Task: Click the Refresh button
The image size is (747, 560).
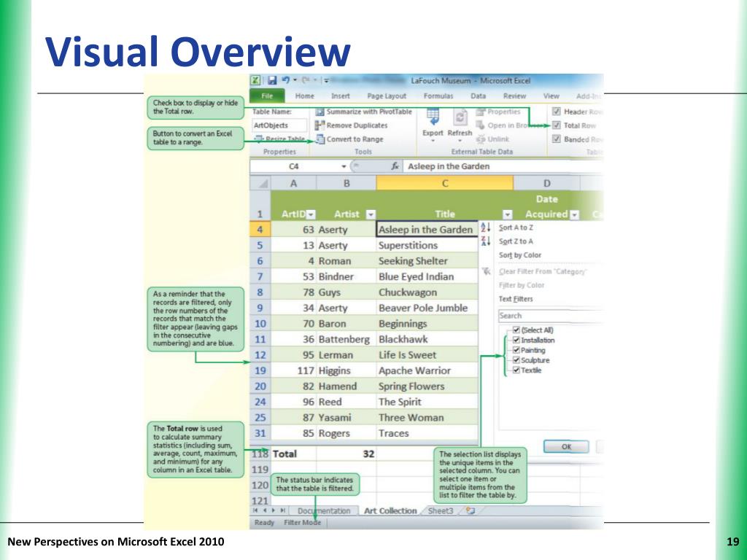Action: point(460,124)
